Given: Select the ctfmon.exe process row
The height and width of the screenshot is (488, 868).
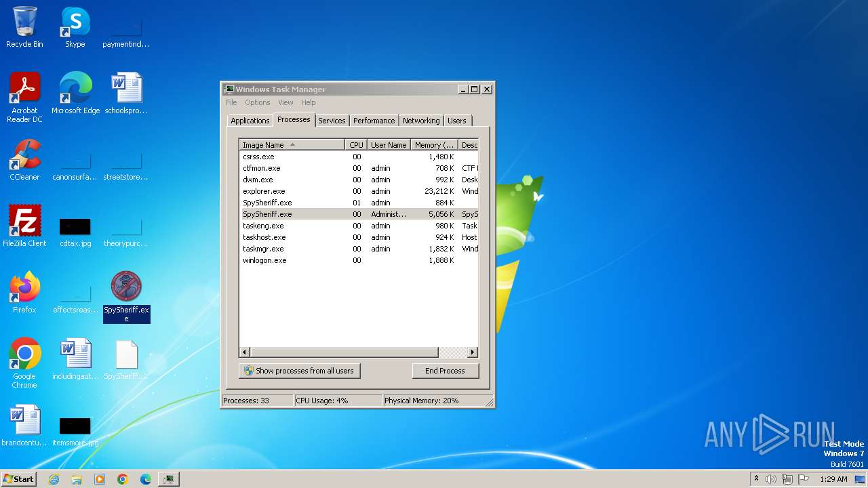Looking at the screenshot, I should (x=359, y=168).
